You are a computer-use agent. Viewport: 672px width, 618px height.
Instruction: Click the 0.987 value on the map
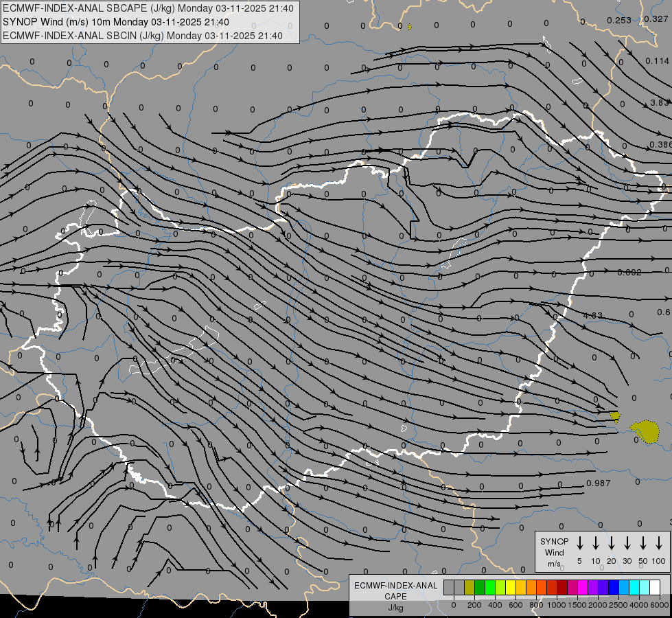pos(599,483)
